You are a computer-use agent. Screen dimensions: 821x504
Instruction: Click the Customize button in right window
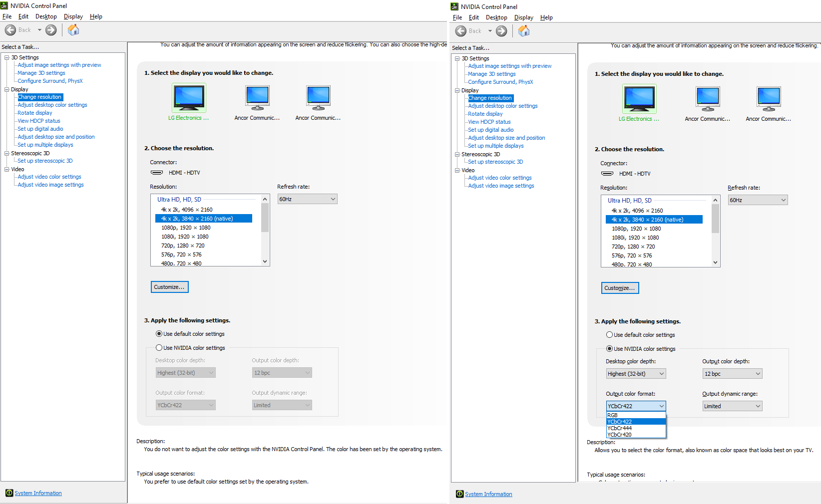click(620, 288)
